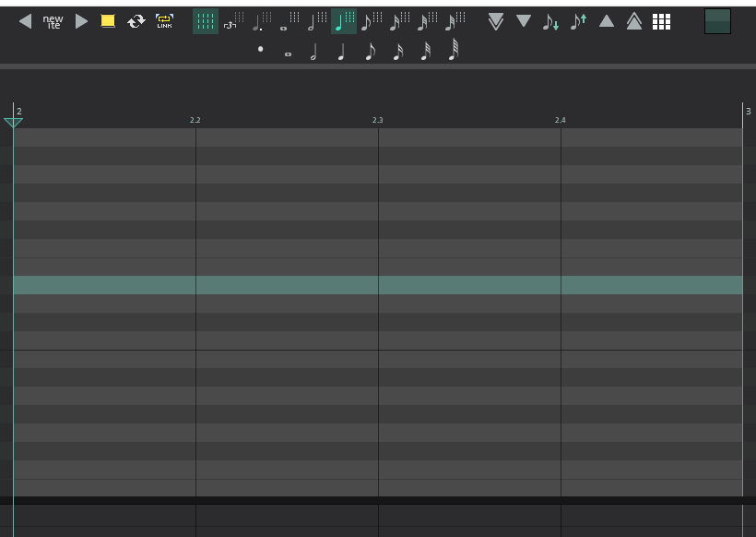Screen dimensions: 756x537
Task: Click the previous item left arrow
Action: (25, 21)
